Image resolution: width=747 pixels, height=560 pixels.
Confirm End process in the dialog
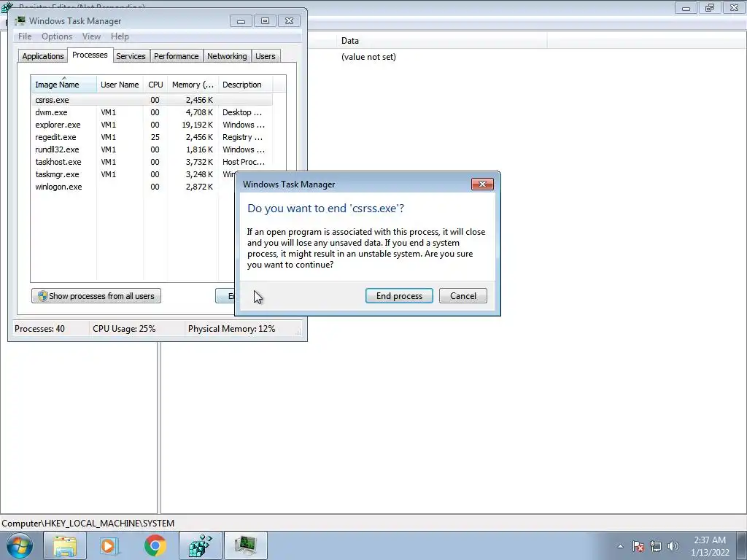coord(399,296)
